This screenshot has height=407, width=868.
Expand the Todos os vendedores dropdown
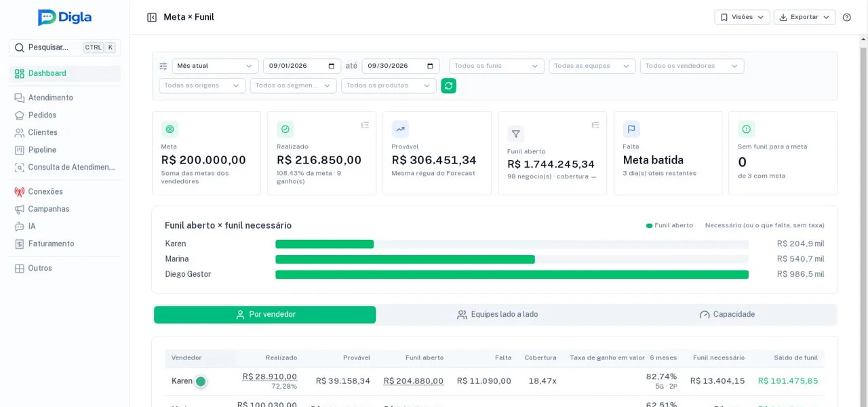[x=692, y=66]
